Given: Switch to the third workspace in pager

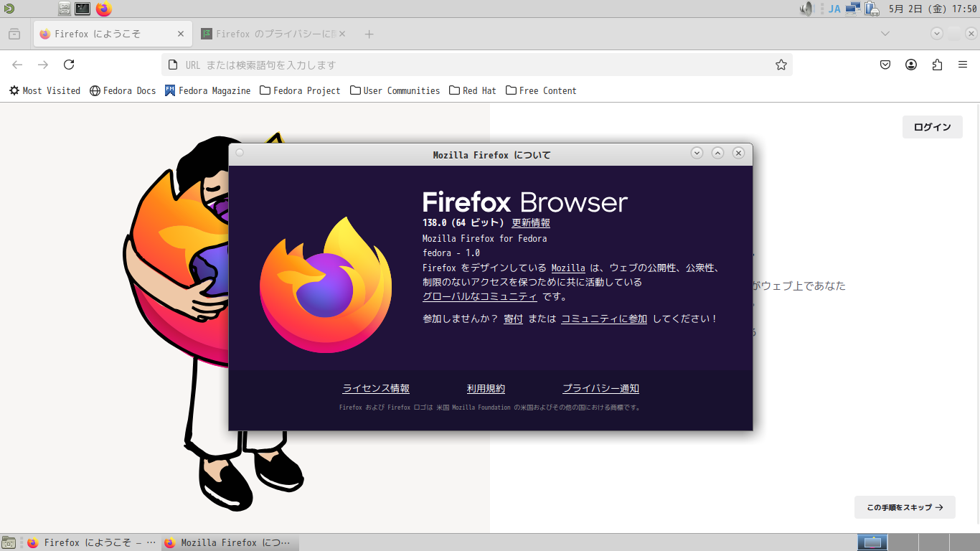Looking at the screenshot, I should pyautogui.click(x=933, y=542).
